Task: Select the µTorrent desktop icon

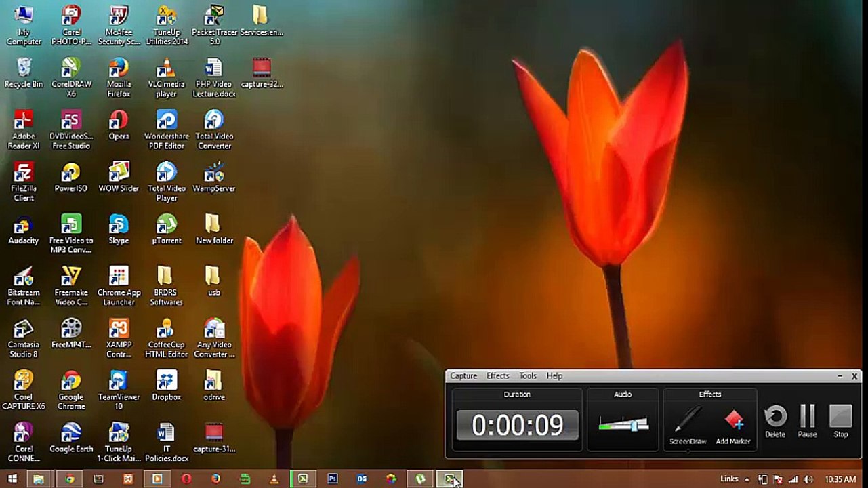Action: 166,230
